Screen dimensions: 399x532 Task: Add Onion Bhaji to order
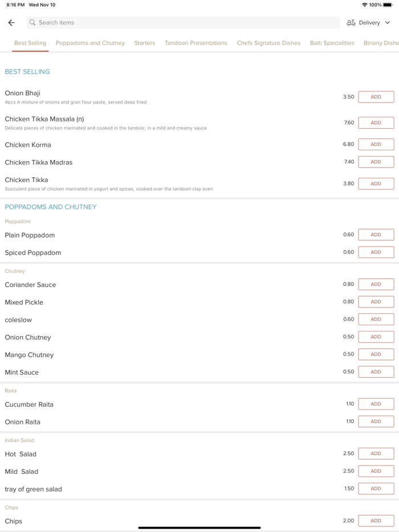tap(376, 97)
